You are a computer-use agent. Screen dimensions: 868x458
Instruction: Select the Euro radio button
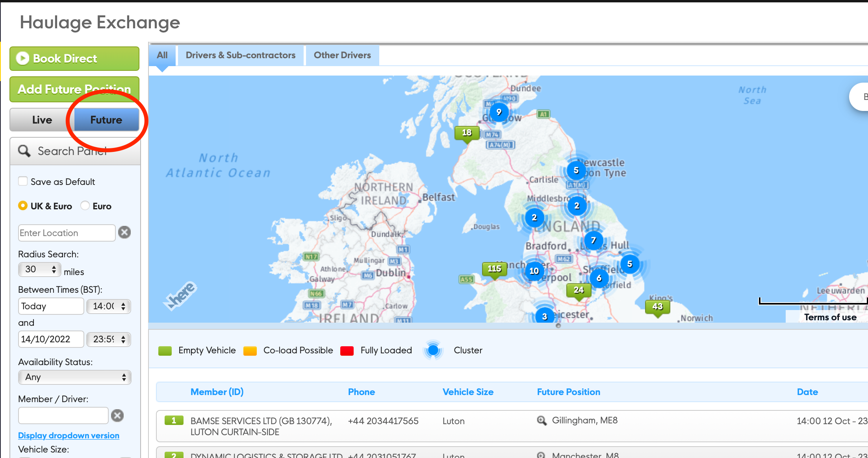(85, 205)
